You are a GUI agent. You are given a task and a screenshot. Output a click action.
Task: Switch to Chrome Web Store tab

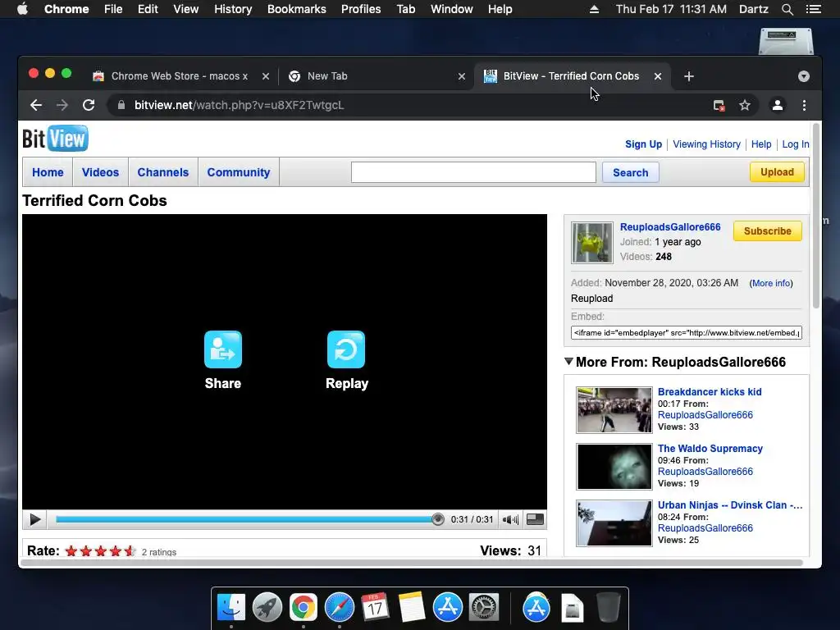[x=180, y=76]
